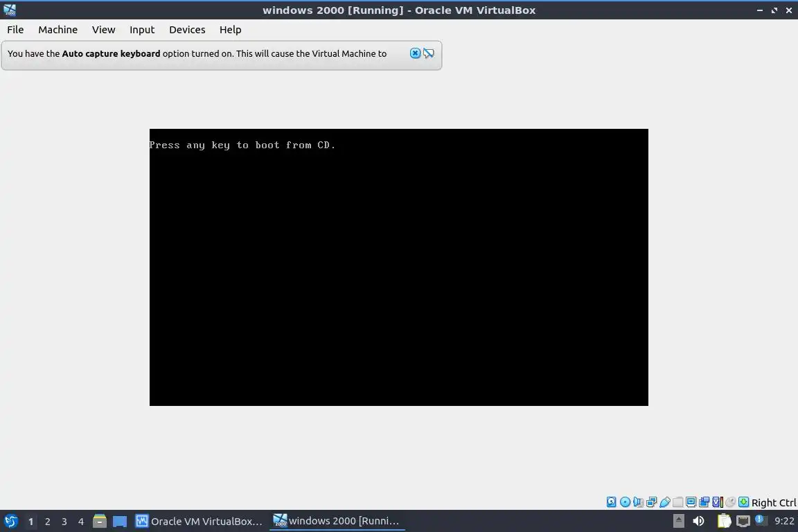Image resolution: width=798 pixels, height=532 pixels.
Task: Click the network adapters indicator icon
Action: coord(651,502)
